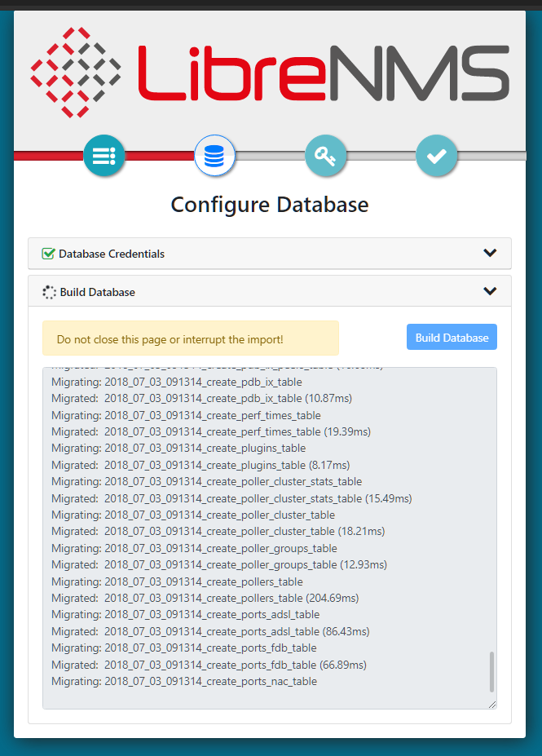542x756 pixels.
Task: Go to the finish checkmark step icon
Action: click(437, 156)
